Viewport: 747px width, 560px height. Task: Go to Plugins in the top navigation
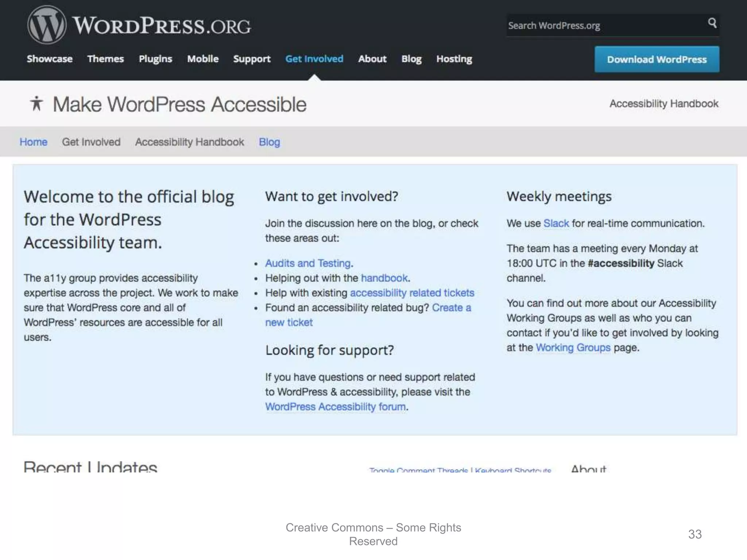155,59
